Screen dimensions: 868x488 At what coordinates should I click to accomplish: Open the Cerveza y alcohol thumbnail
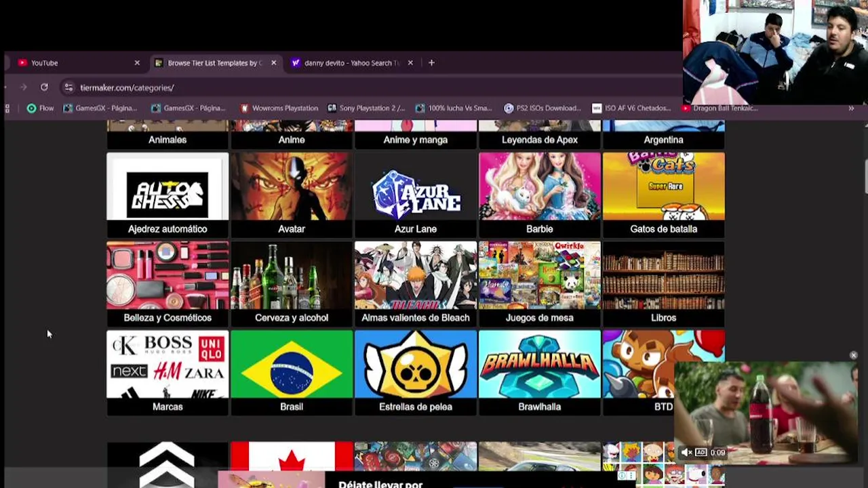pos(292,275)
